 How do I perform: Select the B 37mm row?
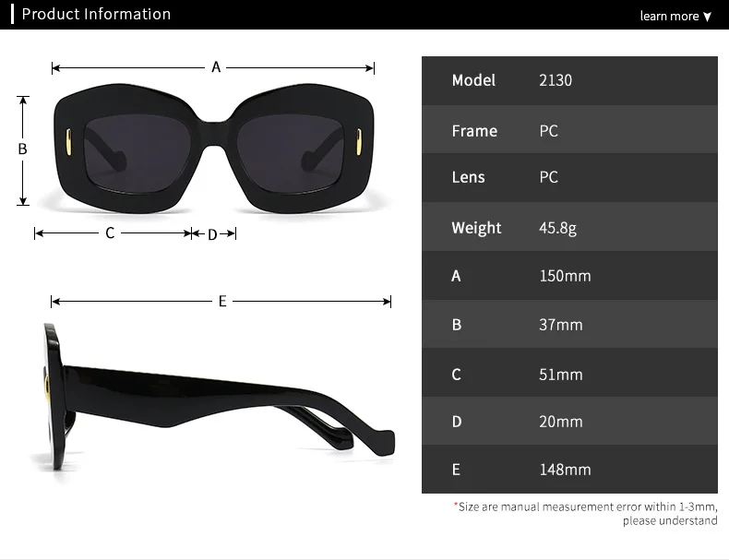pyautogui.click(x=569, y=324)
